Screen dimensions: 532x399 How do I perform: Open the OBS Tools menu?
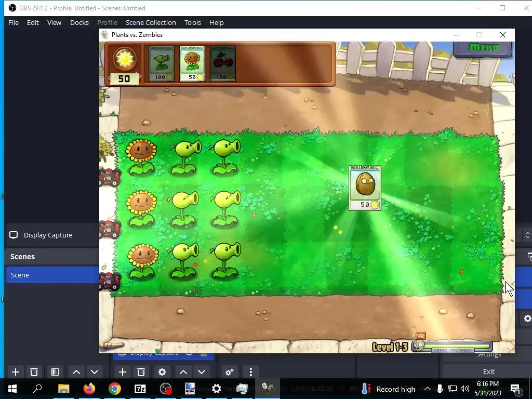click(193, 22)
